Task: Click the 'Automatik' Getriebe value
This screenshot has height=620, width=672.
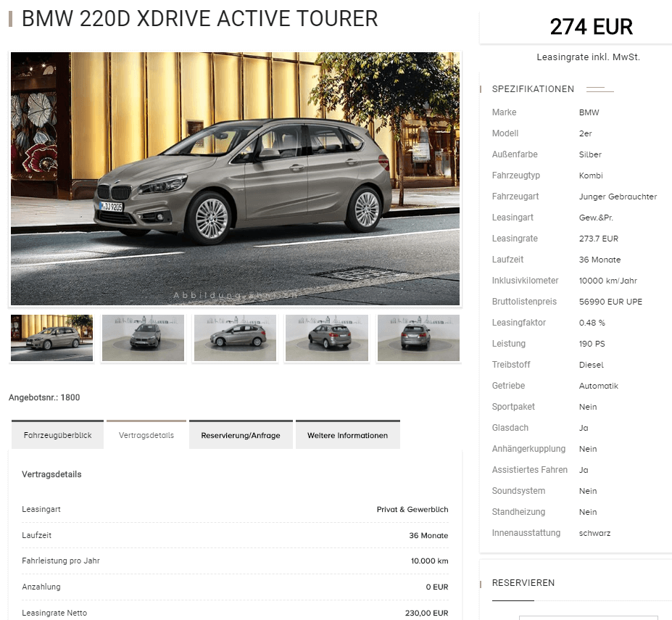Action: [598, 386]
